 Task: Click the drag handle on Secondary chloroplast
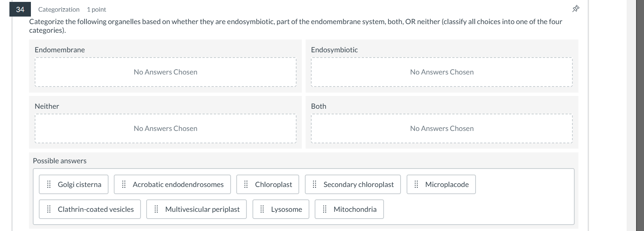[315, 184]
